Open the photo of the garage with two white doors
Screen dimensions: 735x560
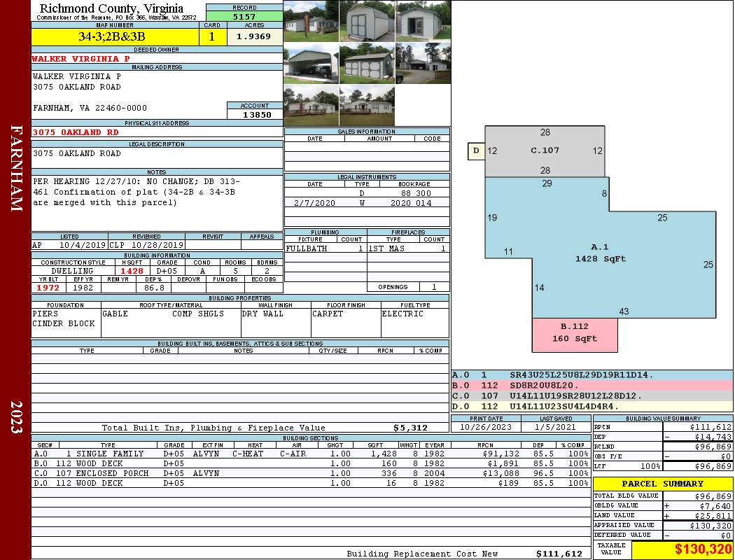367,63
